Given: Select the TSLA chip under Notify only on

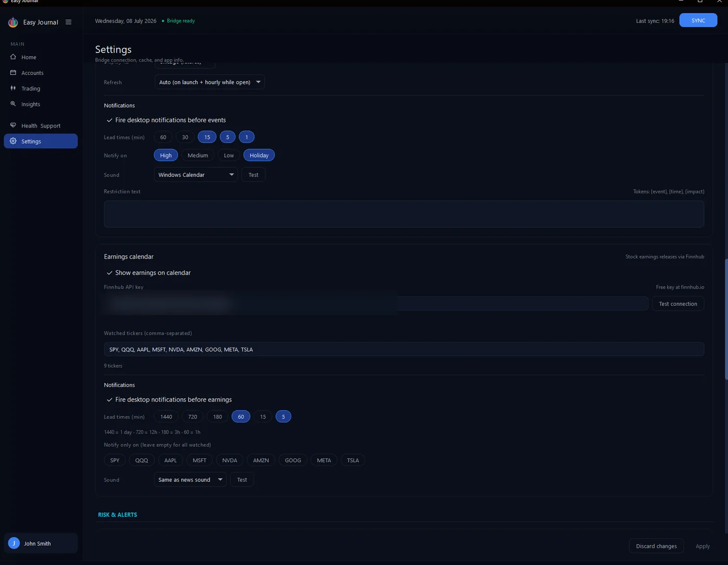Looking at the screenshot, I should (353, 460).
